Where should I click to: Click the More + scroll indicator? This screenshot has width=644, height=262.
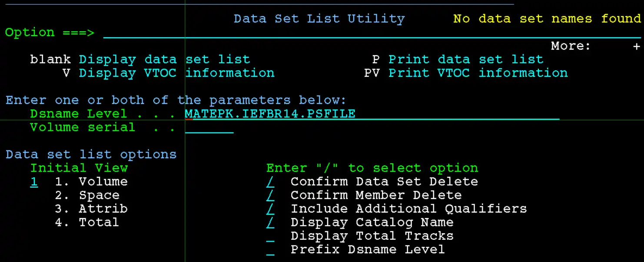pos(636,46)
